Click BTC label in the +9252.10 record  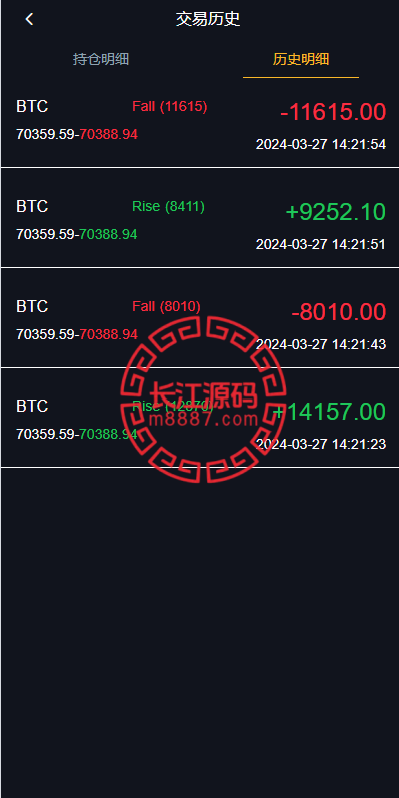pos(32,206)
